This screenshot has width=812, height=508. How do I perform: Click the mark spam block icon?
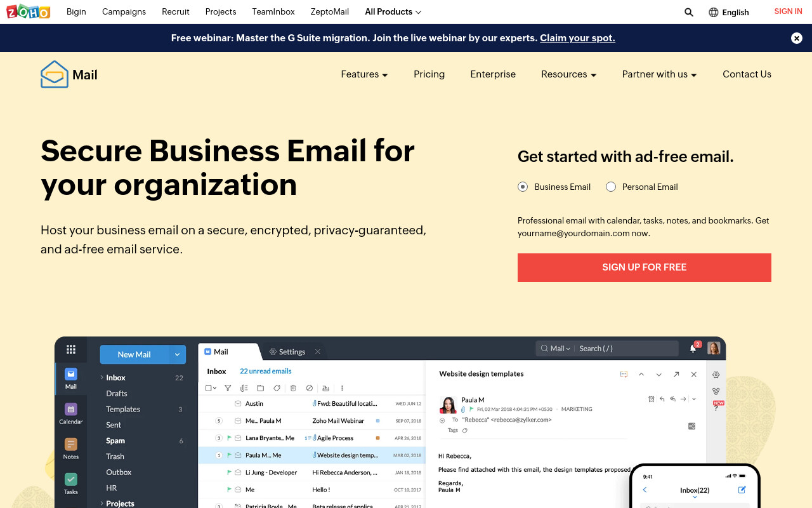(x=310, y=388)
